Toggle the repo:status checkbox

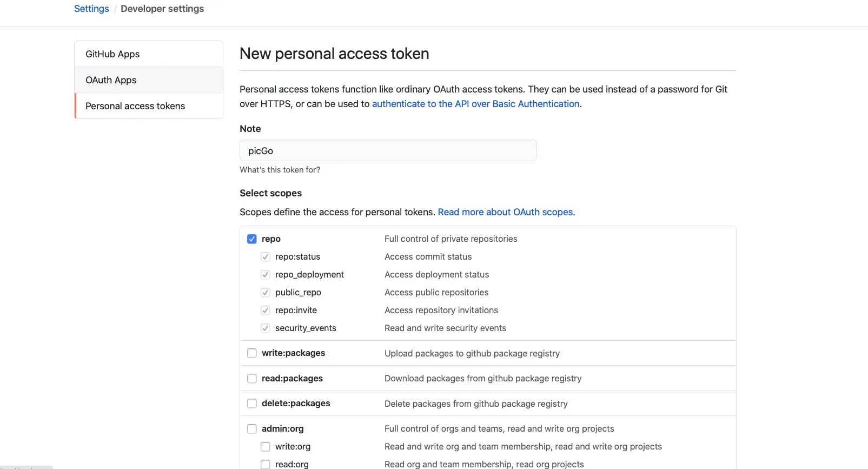click(266, 257)
